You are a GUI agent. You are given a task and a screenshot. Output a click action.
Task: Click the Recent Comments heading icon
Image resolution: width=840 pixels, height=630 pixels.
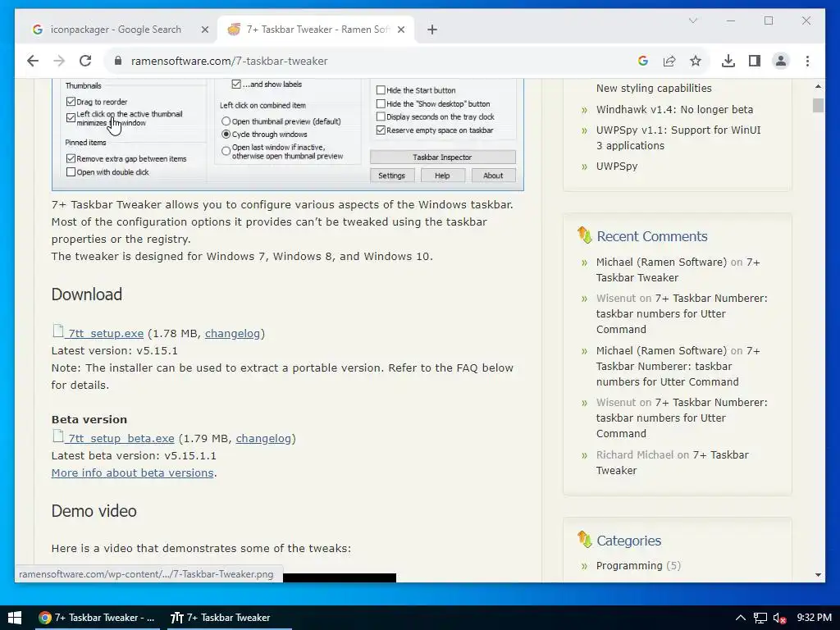[584, 235]
